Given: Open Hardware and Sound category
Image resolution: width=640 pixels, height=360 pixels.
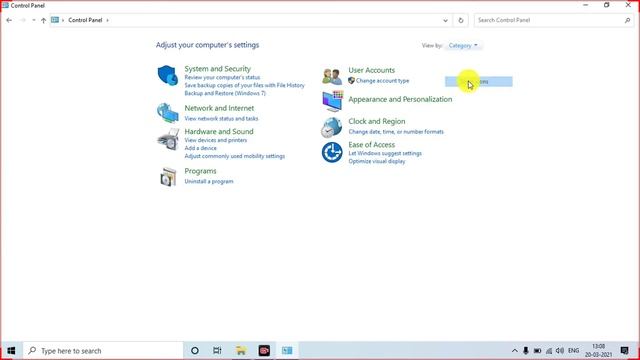Looking at the screenshot, I should 219,131.
